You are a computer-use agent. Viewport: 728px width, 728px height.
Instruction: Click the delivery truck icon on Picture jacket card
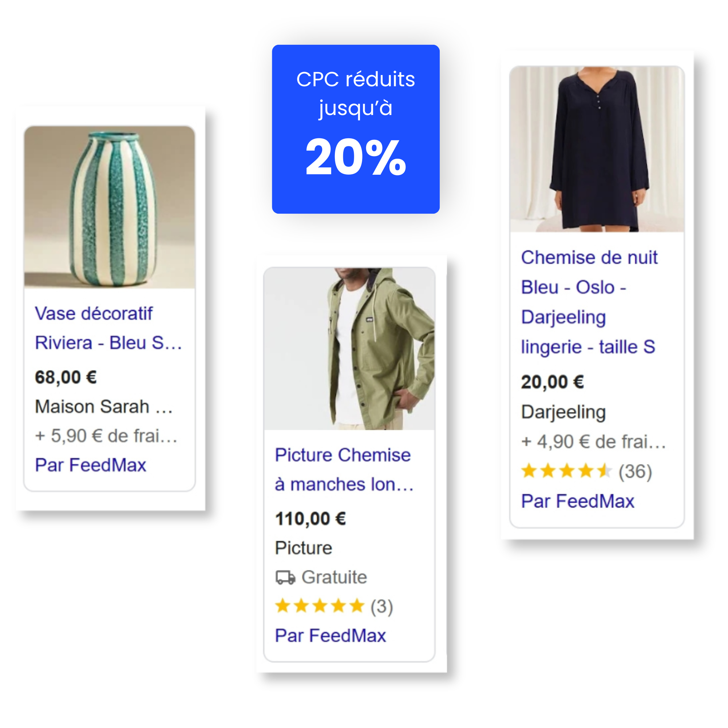[x=286, y=577]
